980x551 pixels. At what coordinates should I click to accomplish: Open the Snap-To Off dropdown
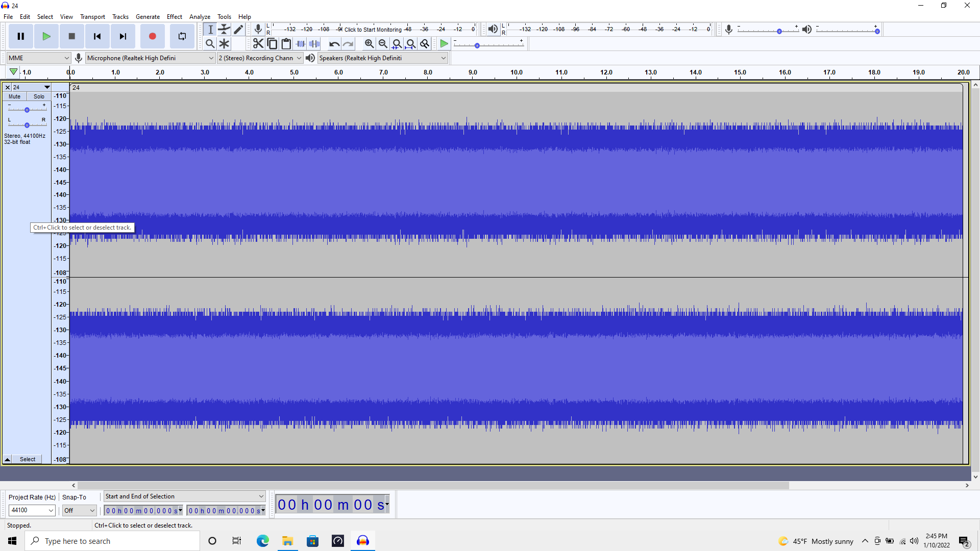coord(79,510)
